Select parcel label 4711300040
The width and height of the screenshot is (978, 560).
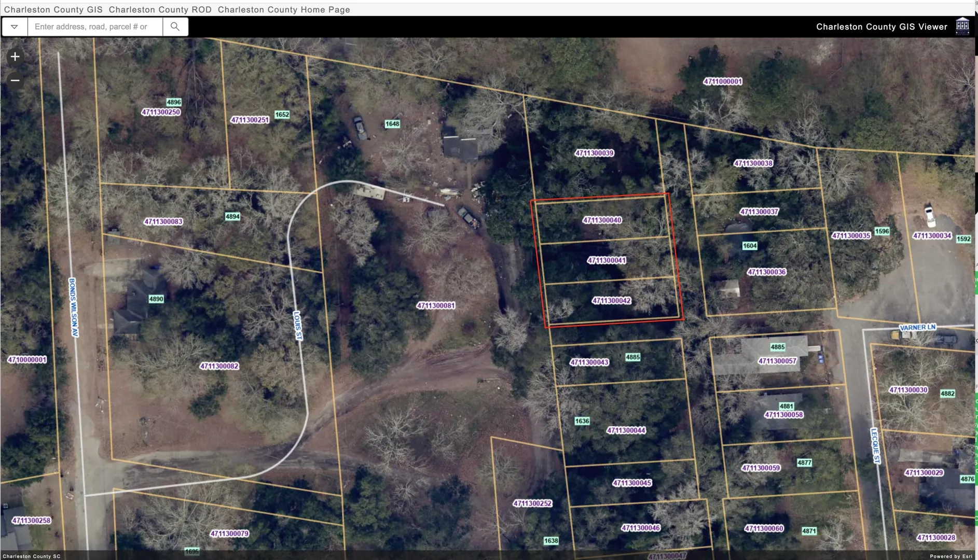tap(602, 220)
